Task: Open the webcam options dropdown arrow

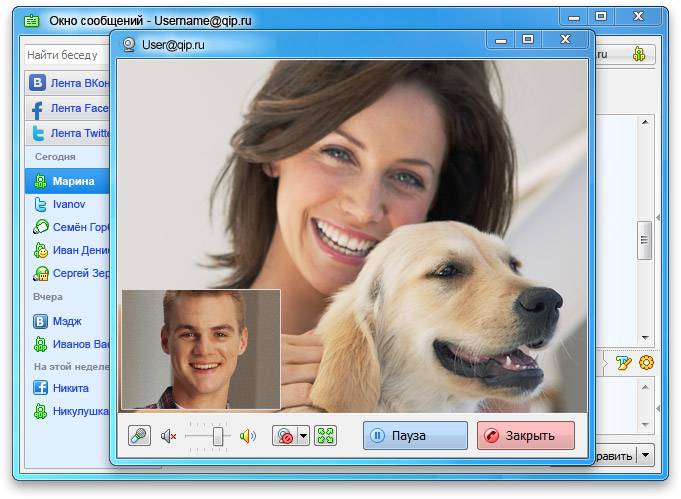Action: [x=304, y=436]
